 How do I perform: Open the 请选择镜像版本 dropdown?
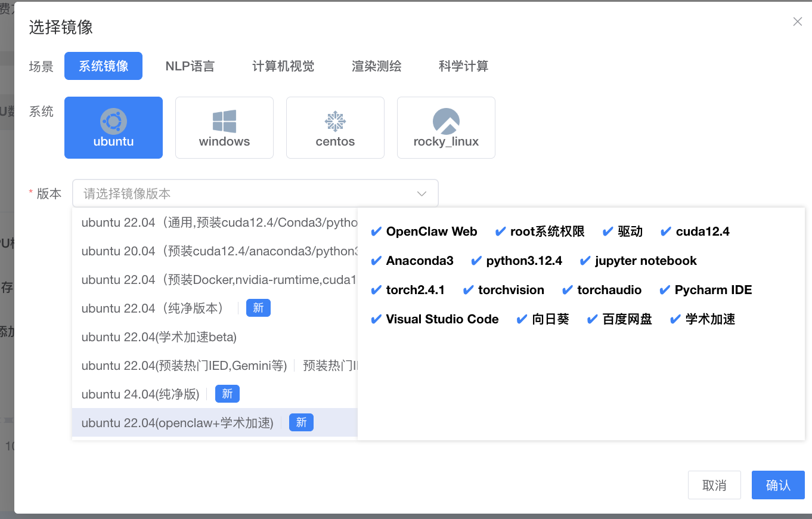tap(255, 193)
